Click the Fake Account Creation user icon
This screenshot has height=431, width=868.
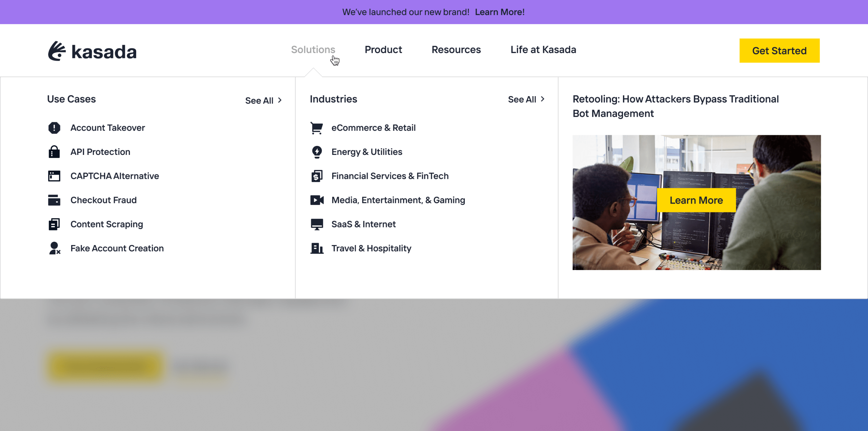click(x=54, y=248)
